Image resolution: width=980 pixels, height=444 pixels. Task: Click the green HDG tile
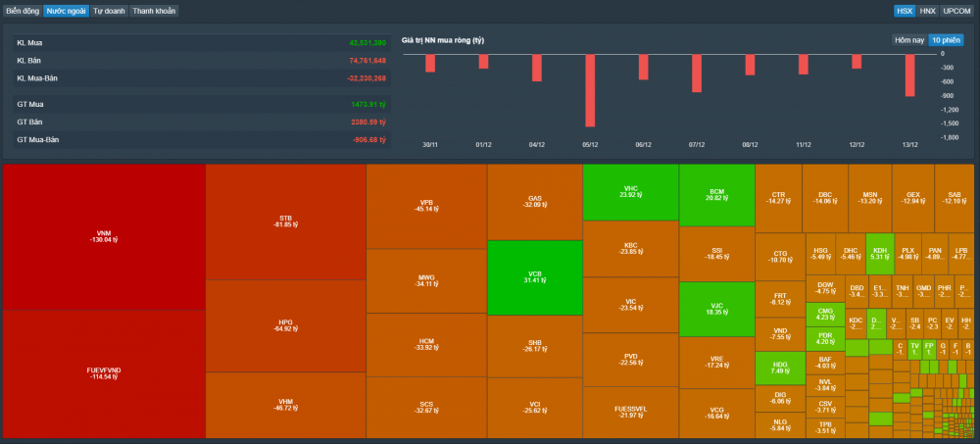coord(780,368)
